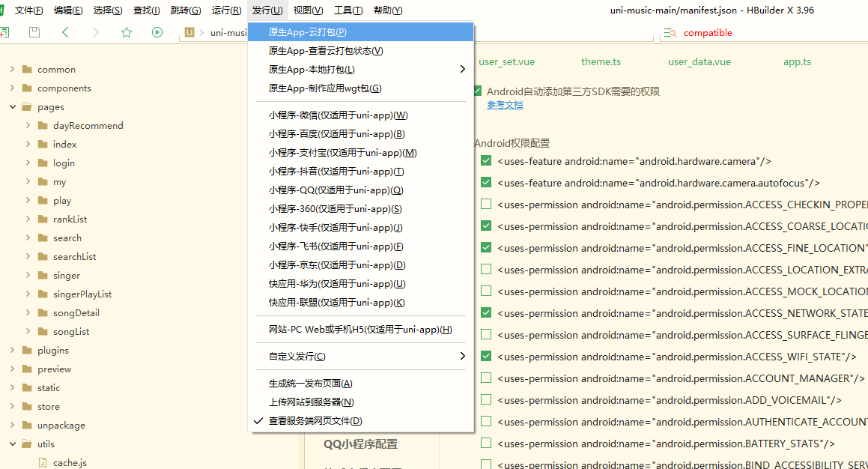Expand the static folder arrow
The image size is (868, 469).
[12, 387]
